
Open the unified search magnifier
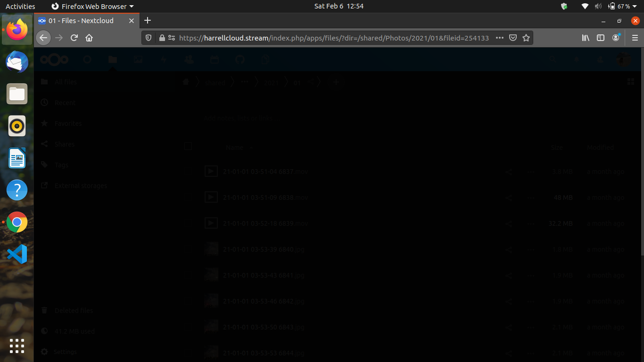click(x=553, y=59)
